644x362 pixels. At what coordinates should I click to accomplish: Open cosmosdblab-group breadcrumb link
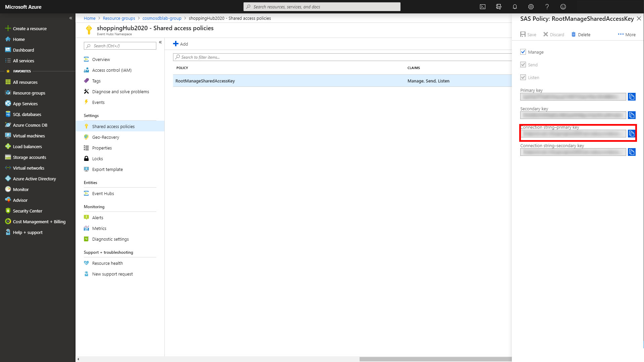pyautogui.click(x=162, y=18)
